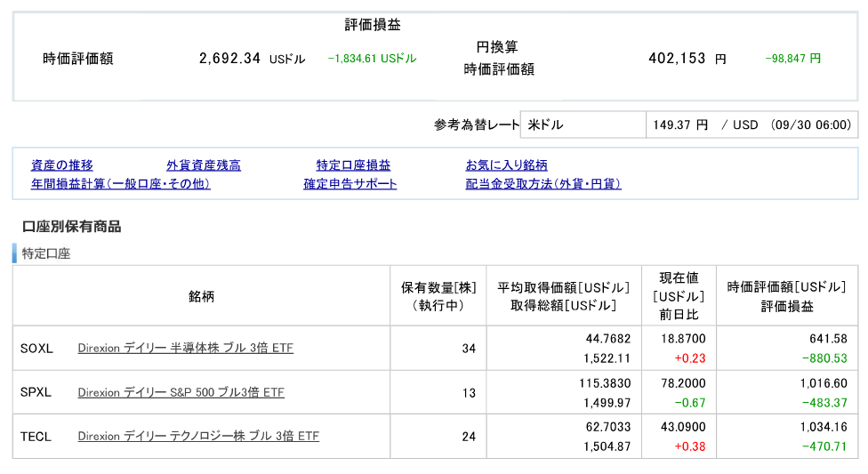The height and width of the screenshot is (474, 868).
Task: Click SOXL current price 18.8700
Action: [683, 338]
